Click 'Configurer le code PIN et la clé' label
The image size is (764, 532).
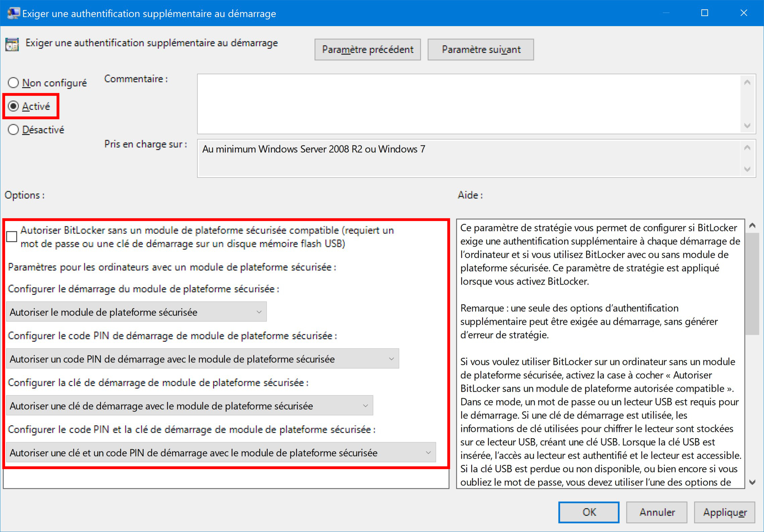[192, 430]
